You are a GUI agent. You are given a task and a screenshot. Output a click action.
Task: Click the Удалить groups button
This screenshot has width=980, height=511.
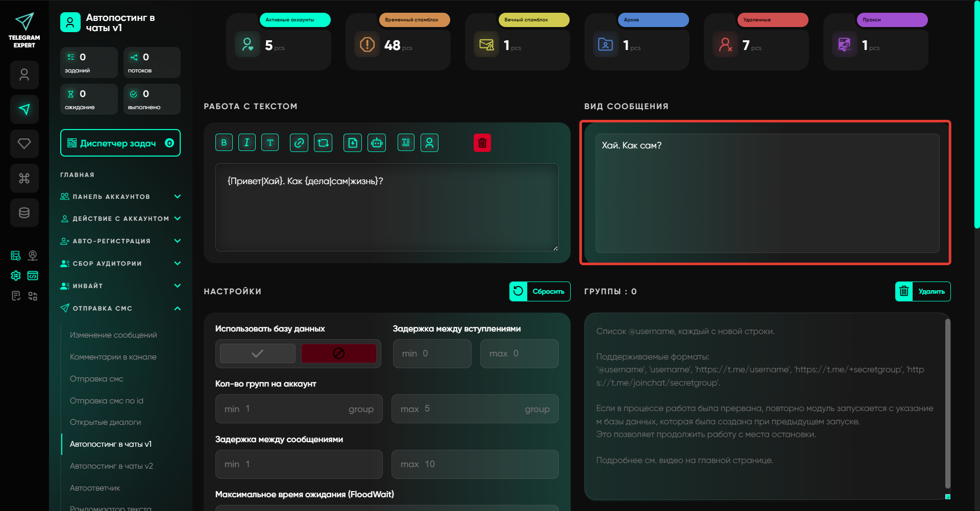(x=923, y=292)
